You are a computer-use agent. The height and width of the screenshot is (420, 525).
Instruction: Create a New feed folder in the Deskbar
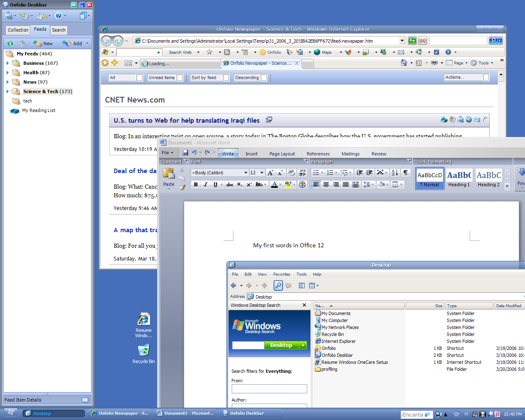point(43,43)
